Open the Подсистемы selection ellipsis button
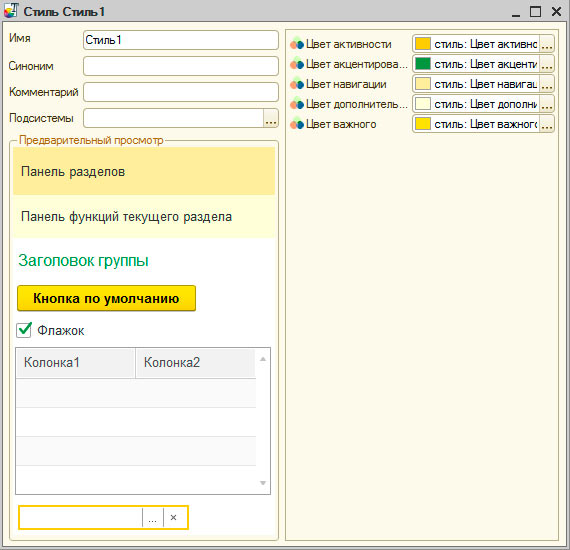 (x=271, y=118)
